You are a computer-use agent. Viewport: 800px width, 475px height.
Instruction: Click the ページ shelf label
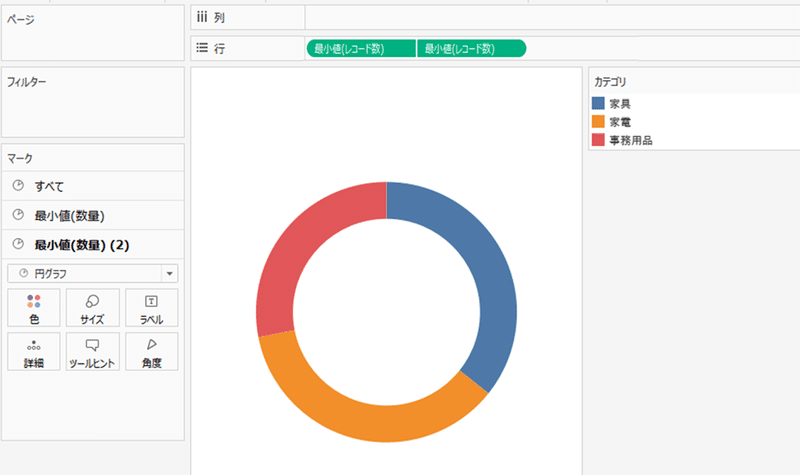[20, 19]
